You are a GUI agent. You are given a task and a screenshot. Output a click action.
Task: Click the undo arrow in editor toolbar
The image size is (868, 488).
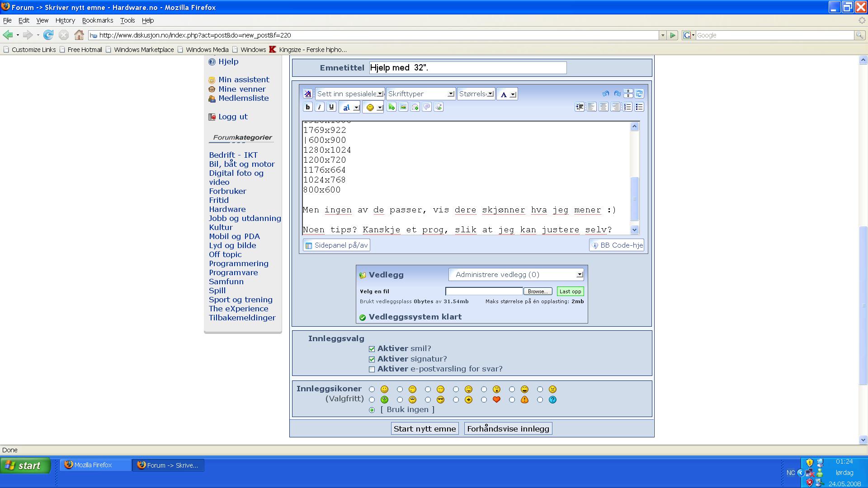point(606,94)
